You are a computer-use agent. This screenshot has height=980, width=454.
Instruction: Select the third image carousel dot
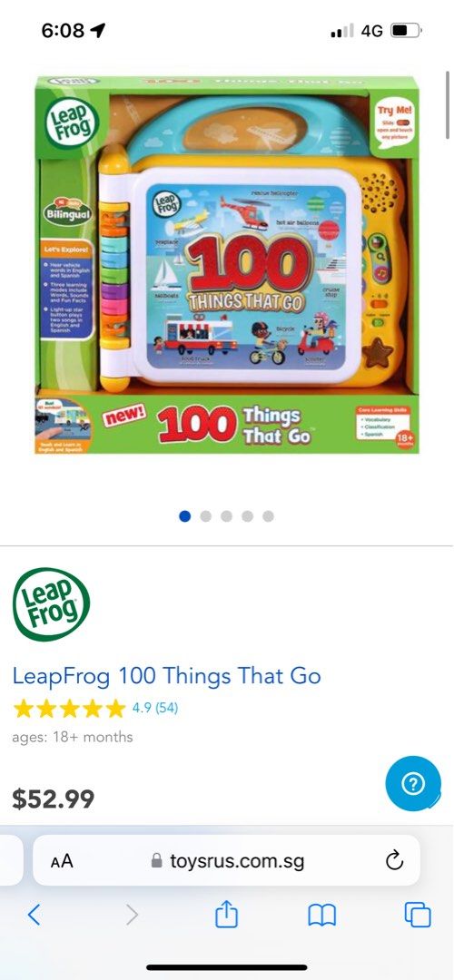click(x=226, y=516)
